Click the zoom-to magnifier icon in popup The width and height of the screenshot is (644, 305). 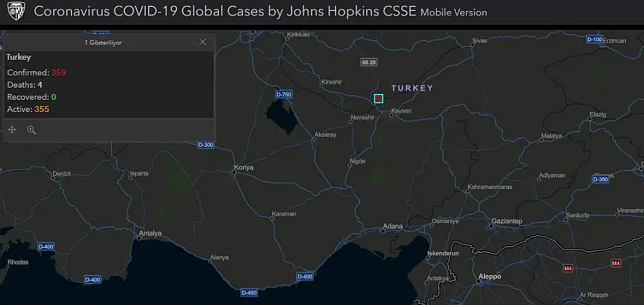pyautogui.click(x=32, y=130)
